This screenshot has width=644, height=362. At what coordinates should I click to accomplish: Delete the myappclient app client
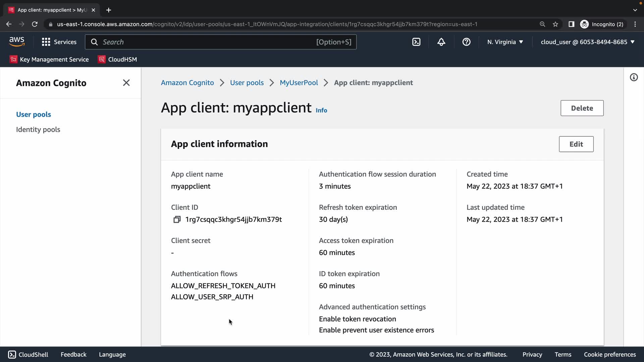point(582,108)
